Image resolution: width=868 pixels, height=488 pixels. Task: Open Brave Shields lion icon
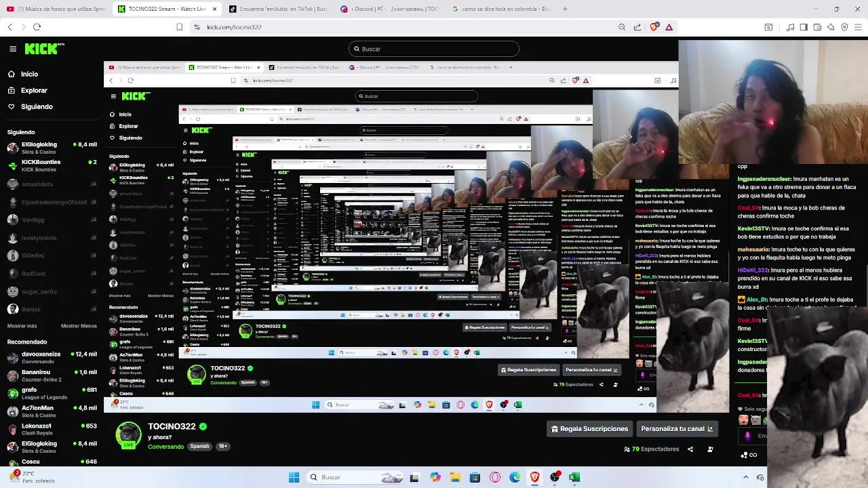pos(654,27)
